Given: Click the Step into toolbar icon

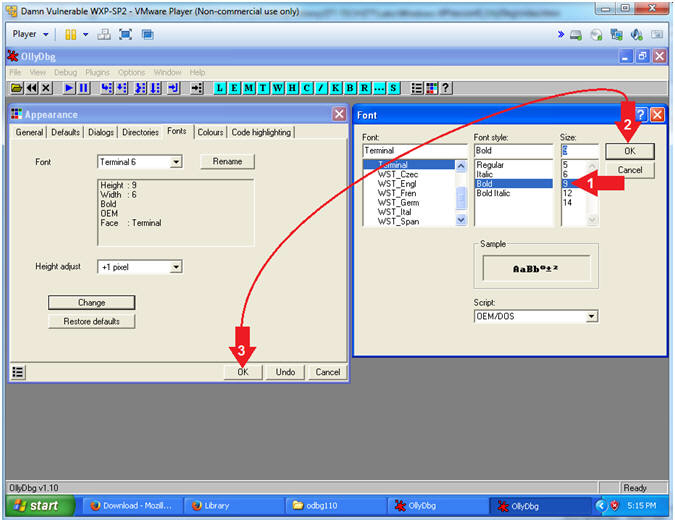Looking at the screenshot, I should (x=107, y=88).
